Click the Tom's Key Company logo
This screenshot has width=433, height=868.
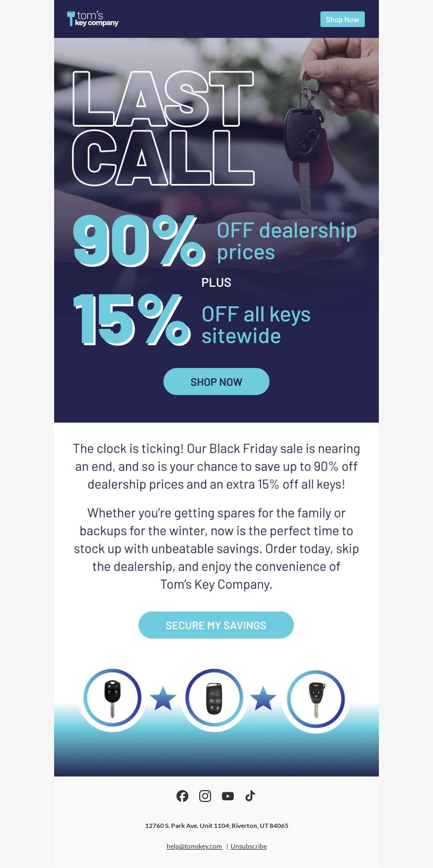click(x=93, y=19)
